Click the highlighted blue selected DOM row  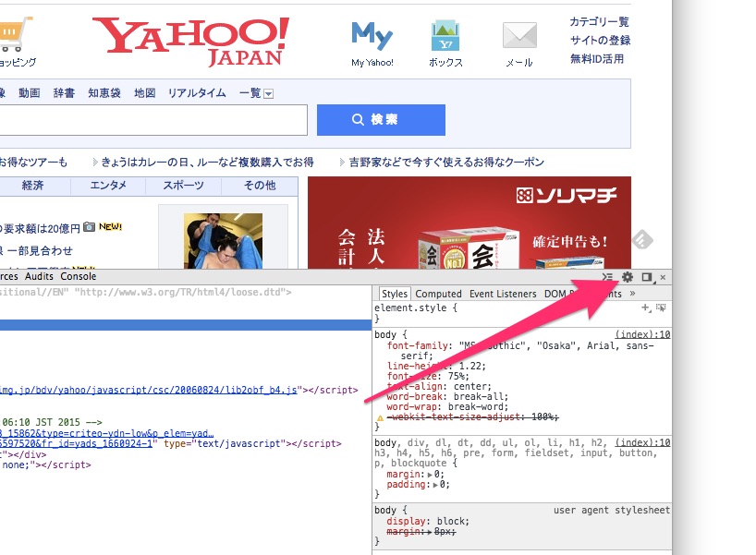[x=186, y=325]
